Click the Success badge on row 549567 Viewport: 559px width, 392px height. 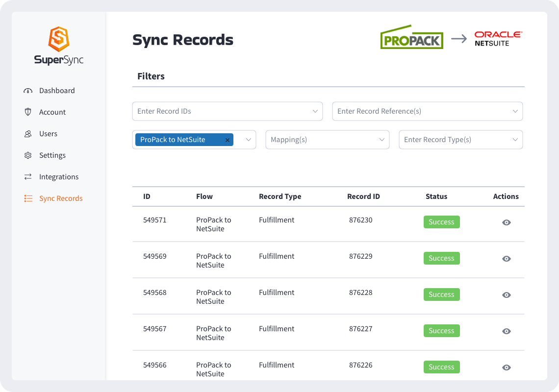[x=441, y=331]
